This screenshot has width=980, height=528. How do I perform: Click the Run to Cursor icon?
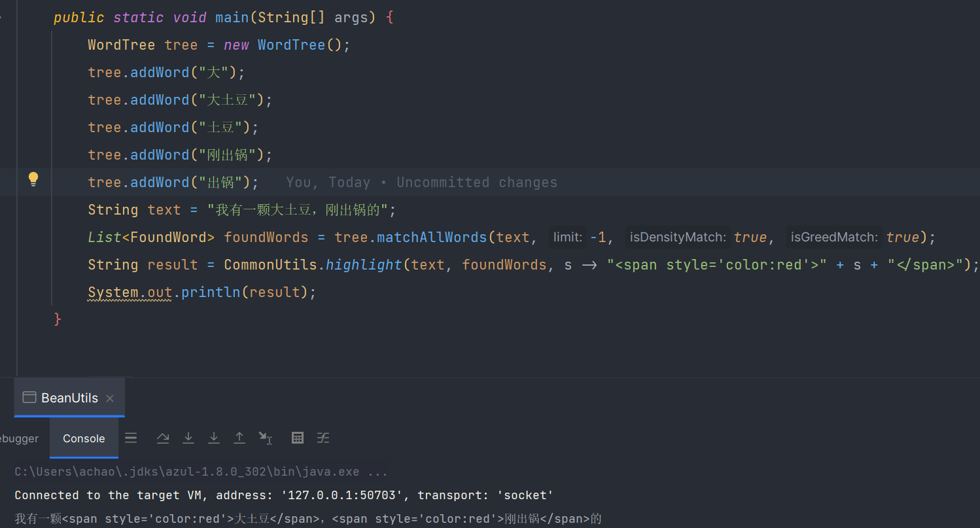click(265, 438)
